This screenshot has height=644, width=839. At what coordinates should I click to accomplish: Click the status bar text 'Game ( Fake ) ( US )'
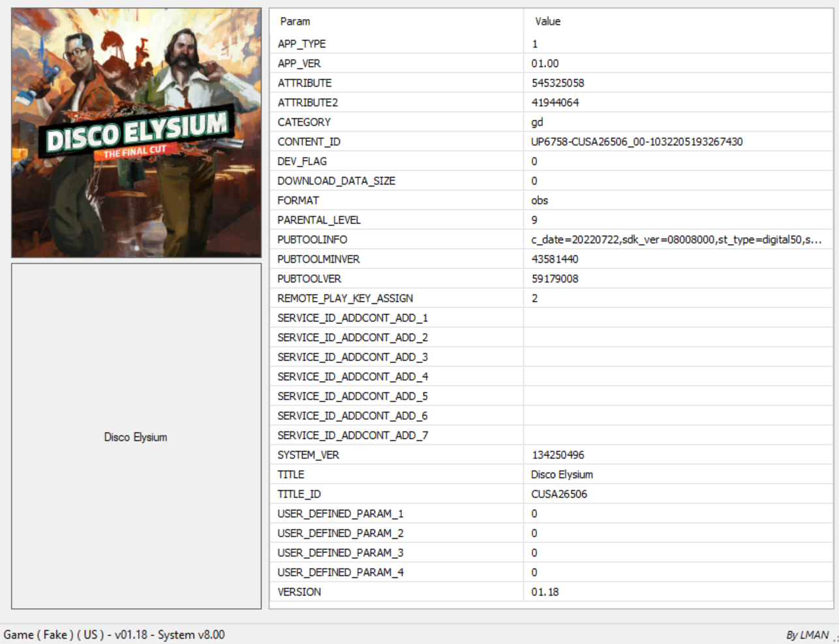pyautogui.click(x=53, y=635)
